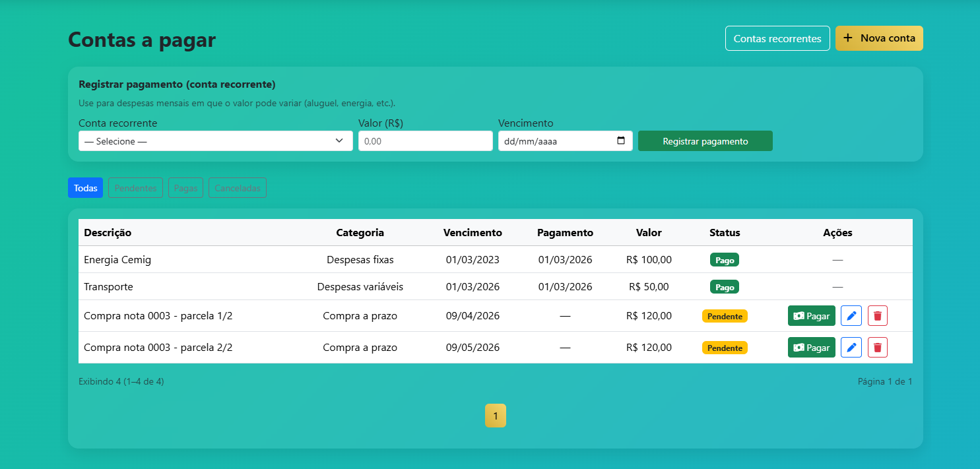Open the calendar icon in the Vencimento field

pos(621,141)
